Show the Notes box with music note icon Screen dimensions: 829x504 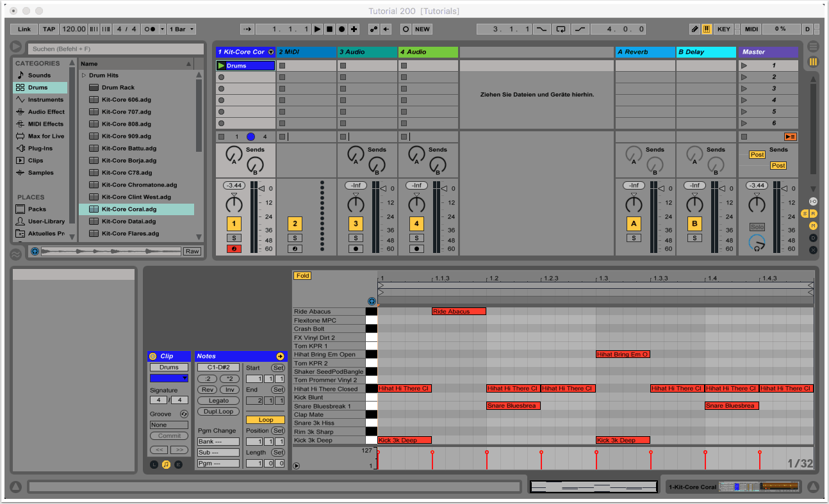pyautogui.click(x=166, y=464)
